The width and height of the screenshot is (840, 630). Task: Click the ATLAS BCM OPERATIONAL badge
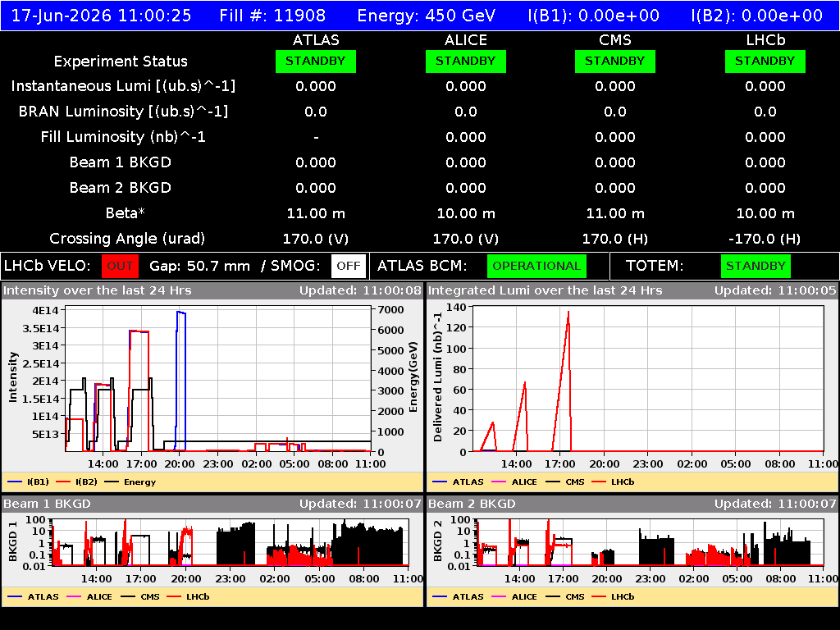(x=536, y=266)
